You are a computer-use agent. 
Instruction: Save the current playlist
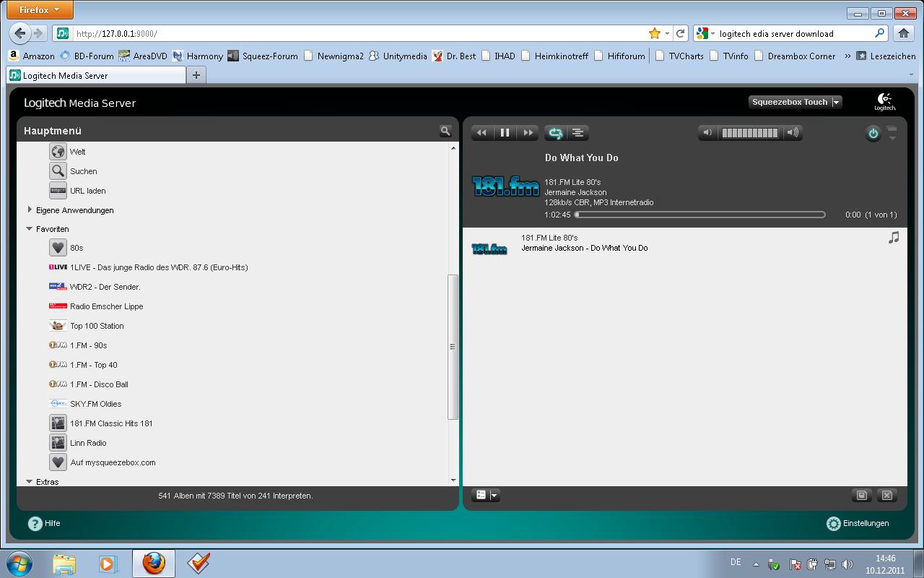click(861, 496)
